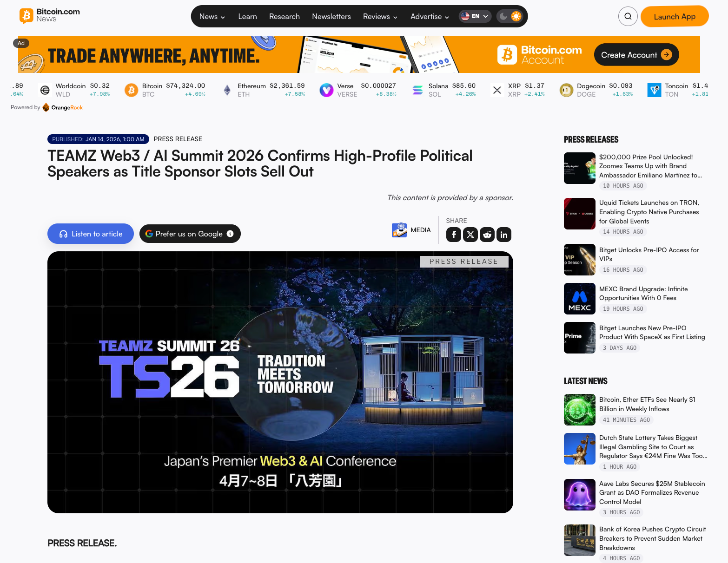
Task: Open the MEDIA author link
Action: (421, 230)
